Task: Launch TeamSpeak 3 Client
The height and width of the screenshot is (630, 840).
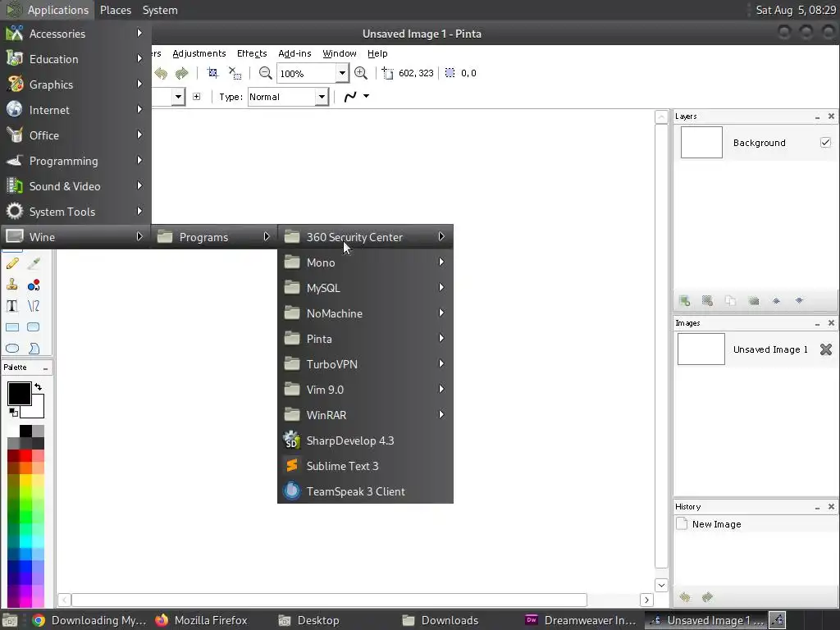Action: coord(365,491)
